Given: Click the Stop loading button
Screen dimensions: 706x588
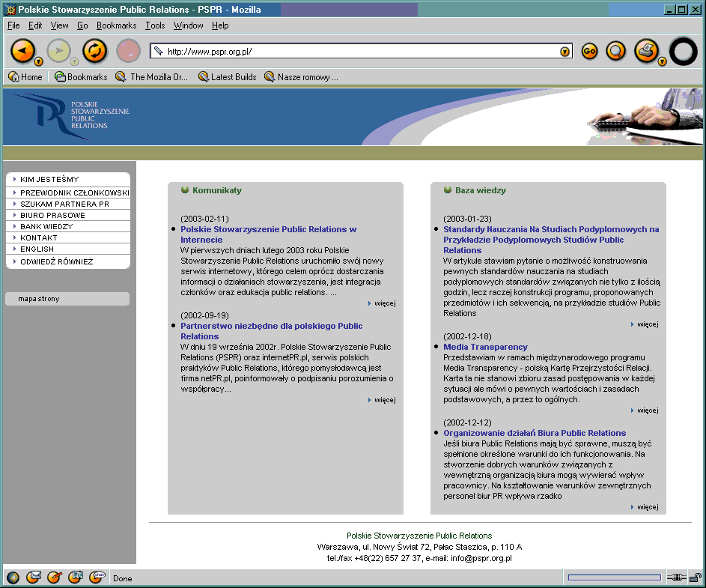Looking at the screenshot, I should [x=128, y=50].
